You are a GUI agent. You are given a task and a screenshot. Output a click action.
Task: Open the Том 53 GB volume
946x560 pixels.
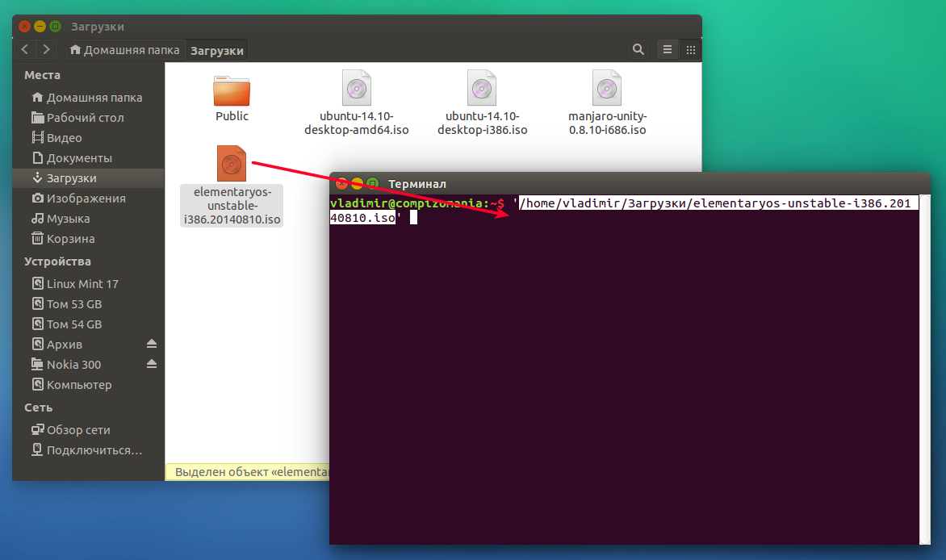coord(88,304)
